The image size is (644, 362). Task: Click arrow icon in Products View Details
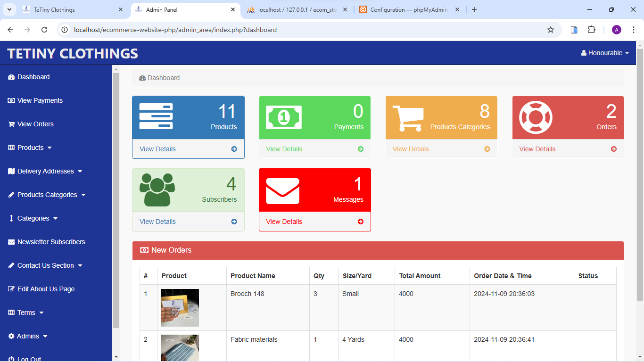[234, 149]
